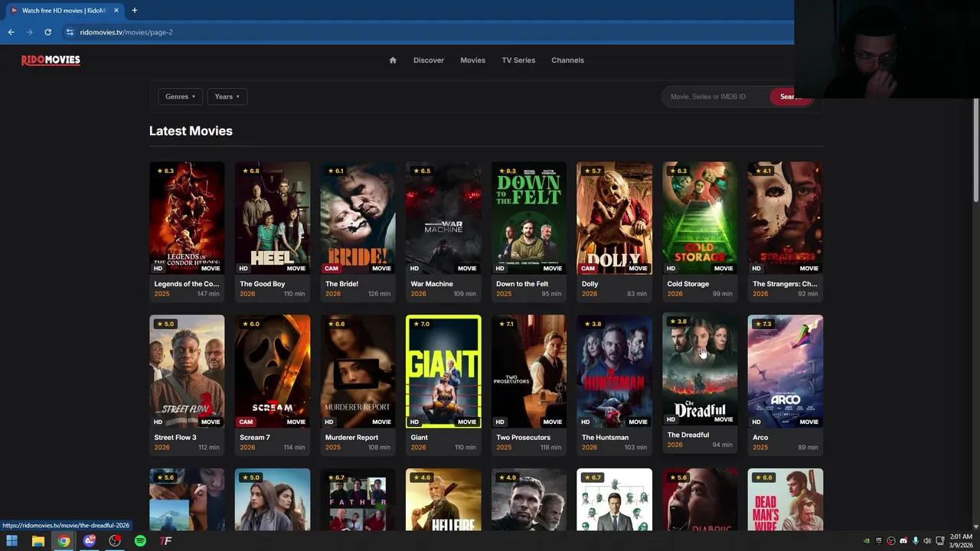980x551 pixels.
Task: Click the microphone icon in system tray
Action: (915, 541)
